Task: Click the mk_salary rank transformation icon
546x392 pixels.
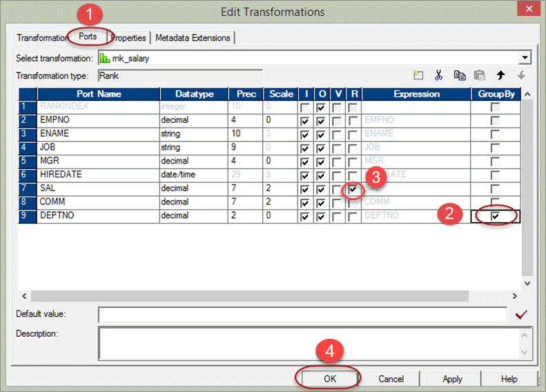Action: 105,58
